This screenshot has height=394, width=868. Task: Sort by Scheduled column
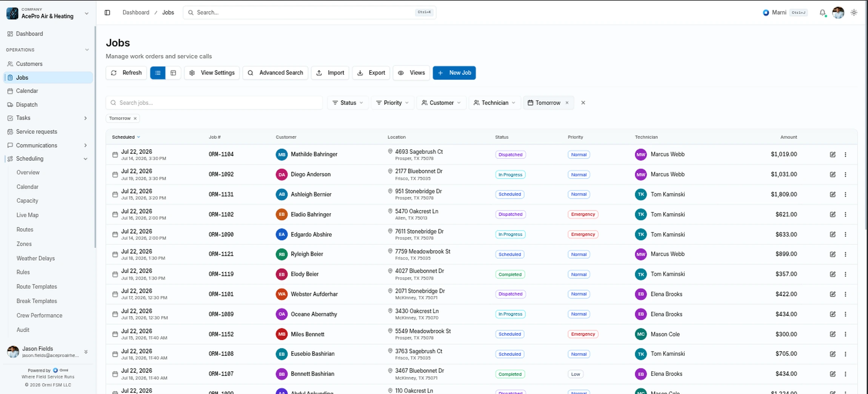pos(126,137)
